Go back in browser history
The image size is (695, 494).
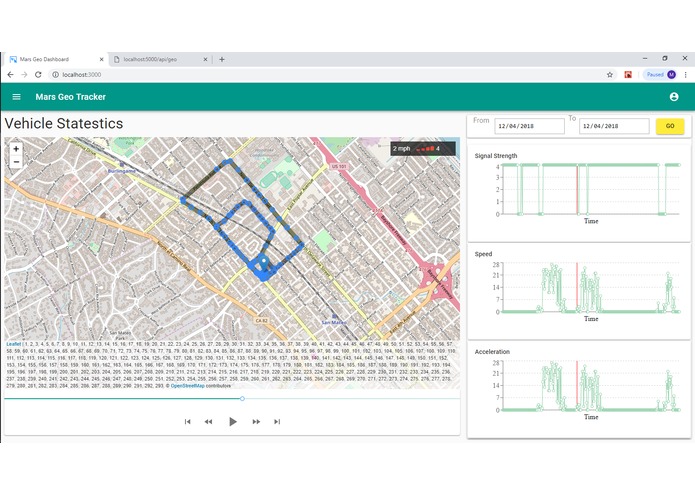coord(10,74)
